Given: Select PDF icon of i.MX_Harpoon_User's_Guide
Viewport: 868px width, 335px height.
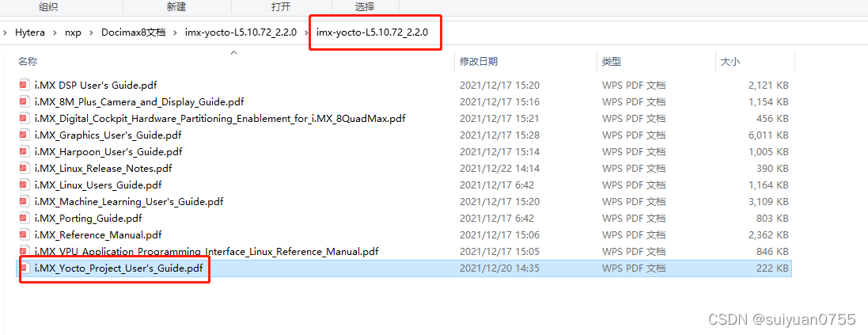Looking at the screenshot, I should pos(24,152).
